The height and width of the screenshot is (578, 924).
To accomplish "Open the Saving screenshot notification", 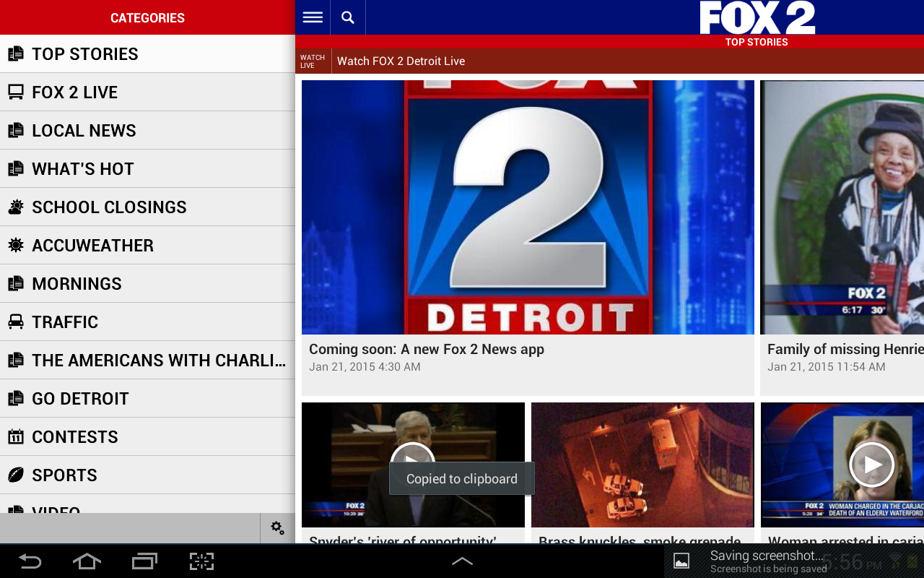I will 765,561.
